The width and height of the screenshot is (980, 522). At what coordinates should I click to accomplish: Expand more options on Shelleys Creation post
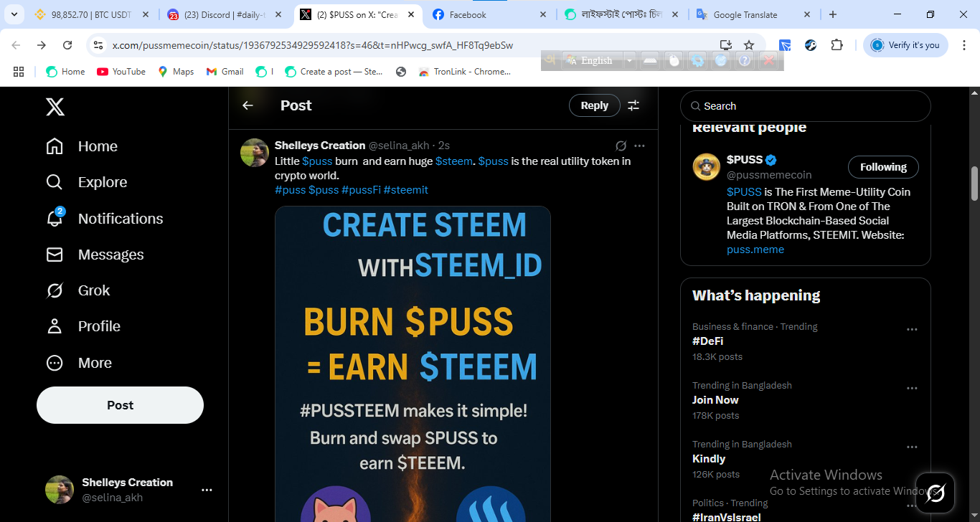pyautogui.click(x=639, y=146)
